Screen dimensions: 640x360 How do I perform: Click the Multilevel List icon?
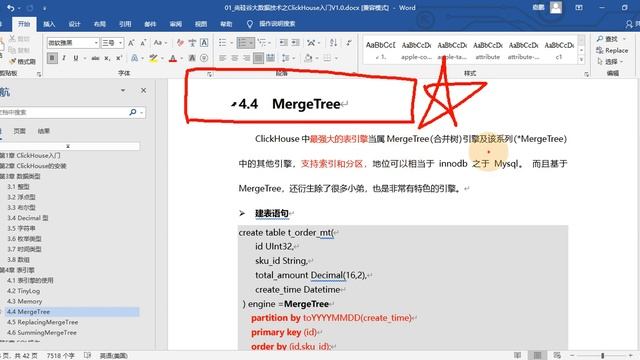(x=261, y=43)
